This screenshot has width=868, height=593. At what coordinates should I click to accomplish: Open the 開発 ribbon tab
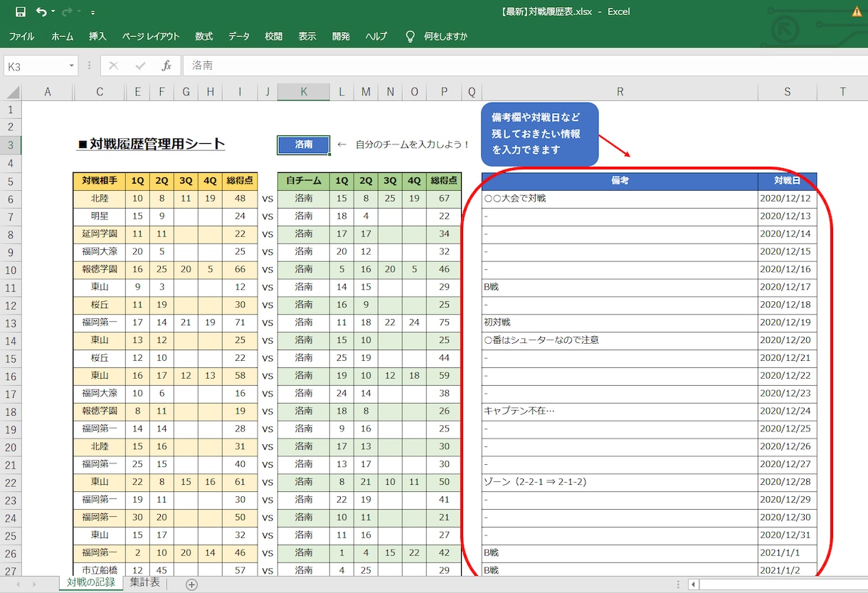[341, 36]
